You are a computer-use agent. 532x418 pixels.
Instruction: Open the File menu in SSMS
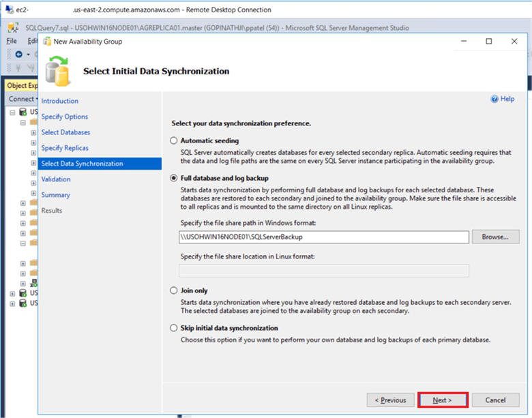[12, 41]
